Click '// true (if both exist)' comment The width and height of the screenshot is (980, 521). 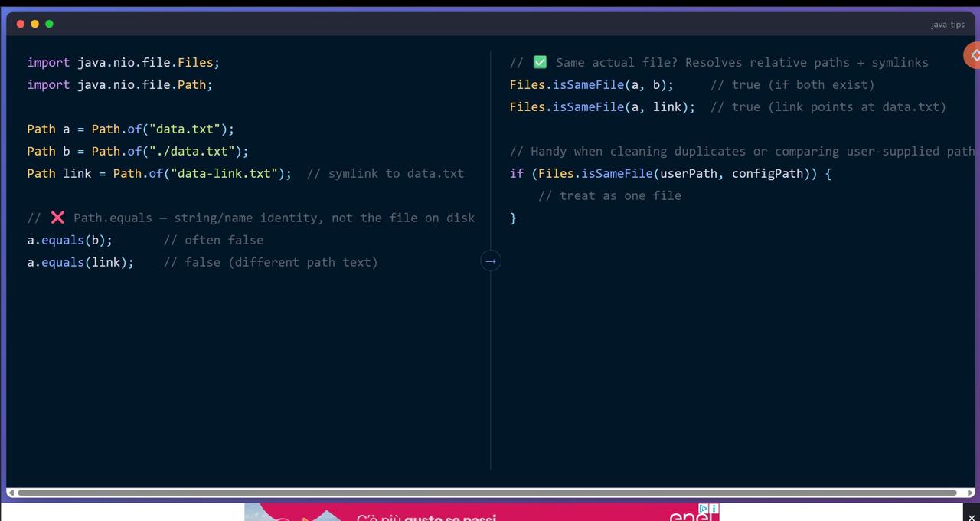click(x=792, y=84)
